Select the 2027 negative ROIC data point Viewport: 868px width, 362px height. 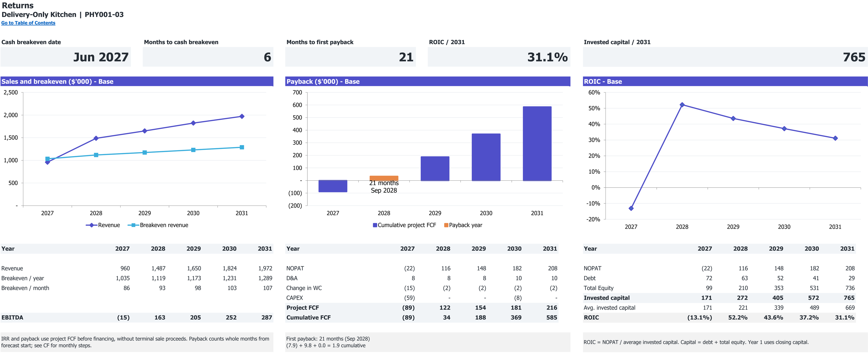[631, 208]
